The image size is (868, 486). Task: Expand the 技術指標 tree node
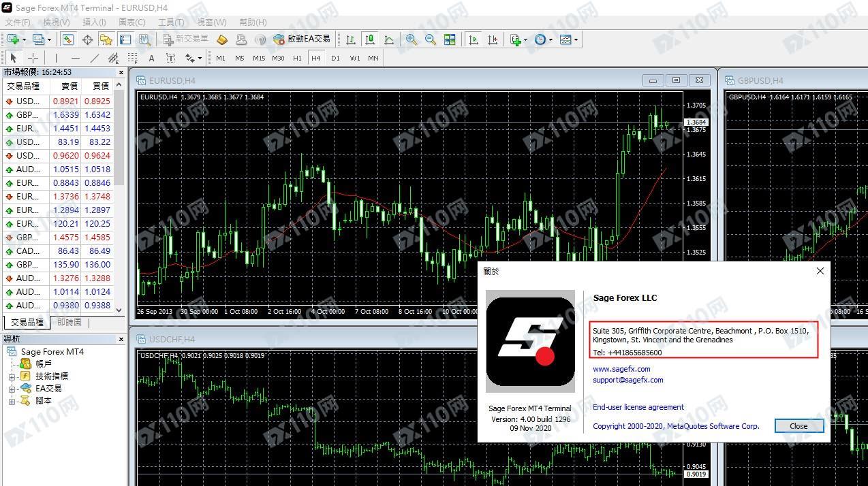[x=12, y=376]
